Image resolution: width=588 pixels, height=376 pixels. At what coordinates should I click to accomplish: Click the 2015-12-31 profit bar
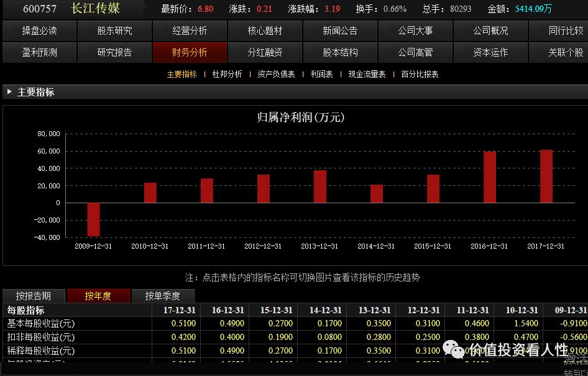(433, 188)
